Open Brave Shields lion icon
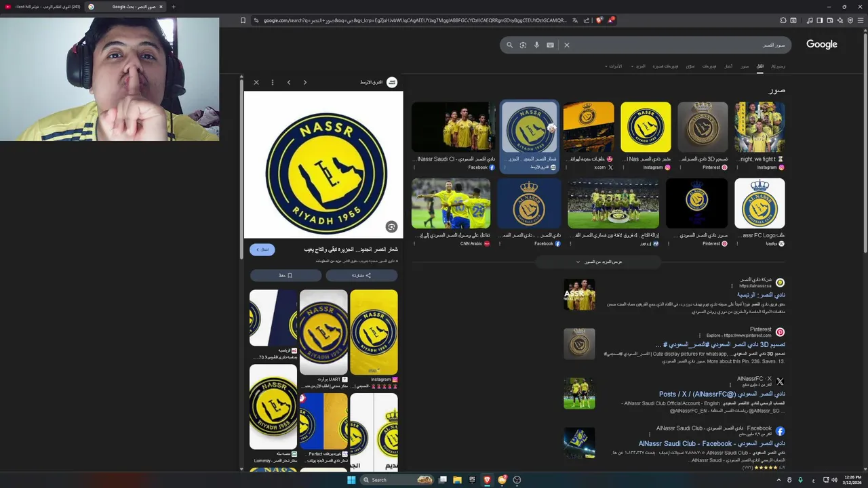Screen dimensions: 868x488 tap(599, 20)
